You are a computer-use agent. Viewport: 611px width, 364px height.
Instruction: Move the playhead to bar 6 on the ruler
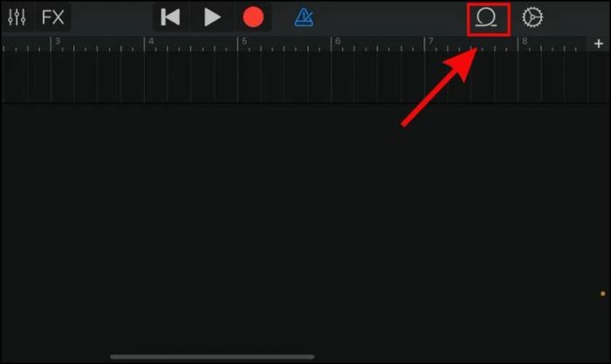pos(338,41)
